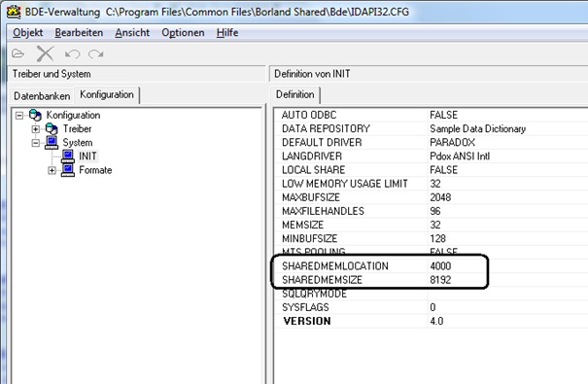Image resolution: width=588 pixels, height=384 pixels.
Task: Open the Ansicht menu
Action: (132, 33)
